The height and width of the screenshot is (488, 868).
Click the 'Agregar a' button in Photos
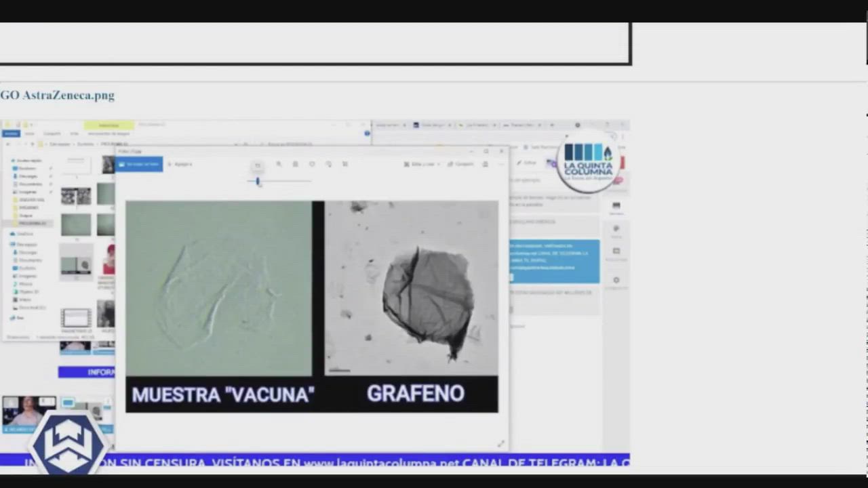tap(180, 164)
